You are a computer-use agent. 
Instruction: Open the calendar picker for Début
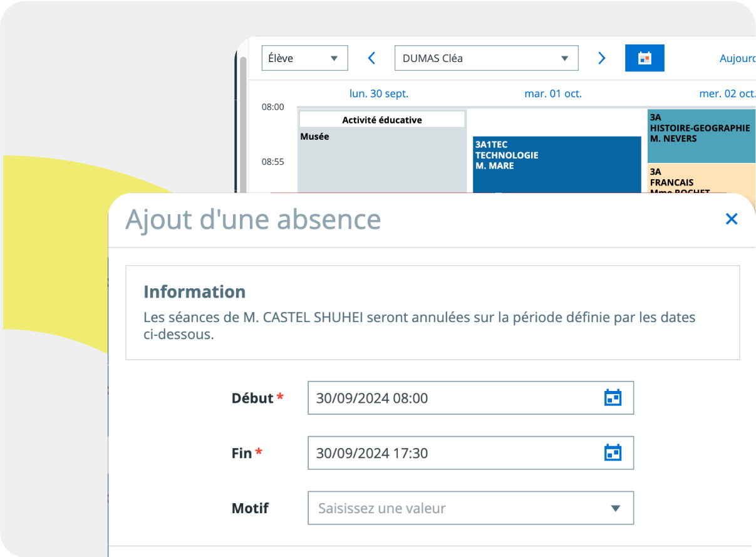point(613,398)
